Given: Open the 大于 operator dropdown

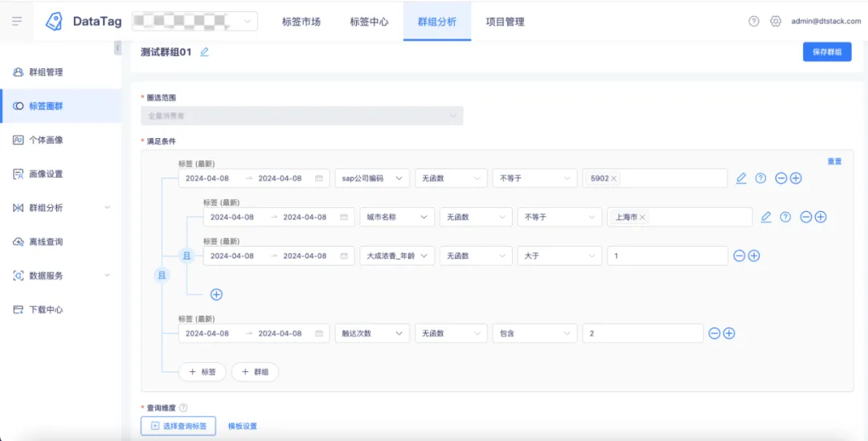Looking at the screenshot, I should [x=559, y=255].
